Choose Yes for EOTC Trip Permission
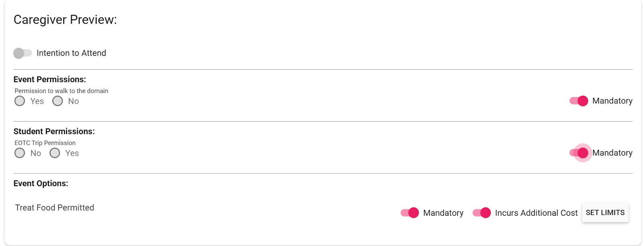This screenshot has height=246, width=644. 55,153
